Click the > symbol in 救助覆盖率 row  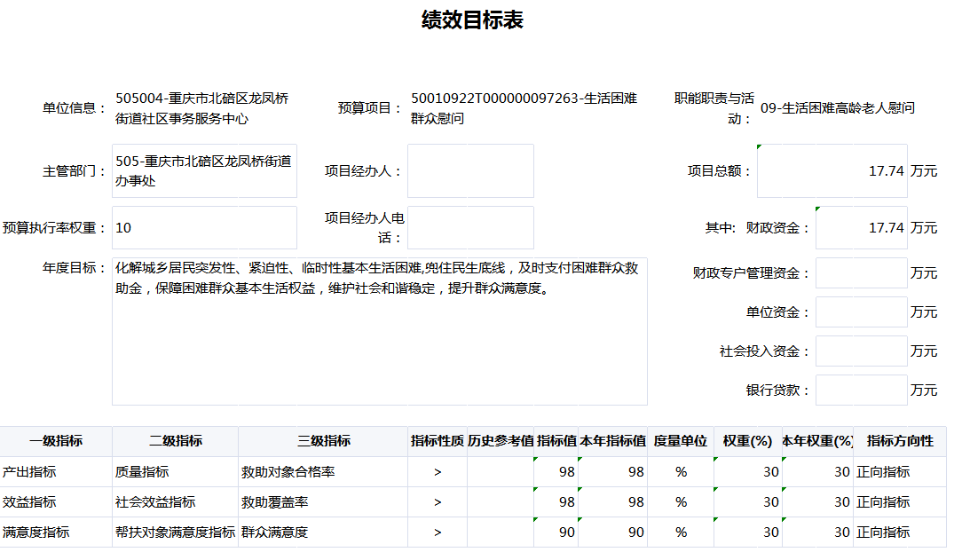coord(438,501)
